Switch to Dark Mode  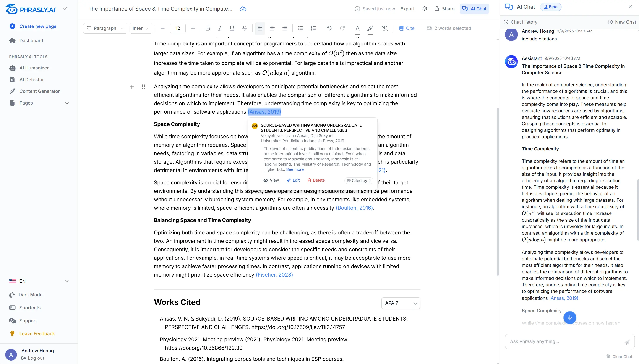[x=26, y=295]
